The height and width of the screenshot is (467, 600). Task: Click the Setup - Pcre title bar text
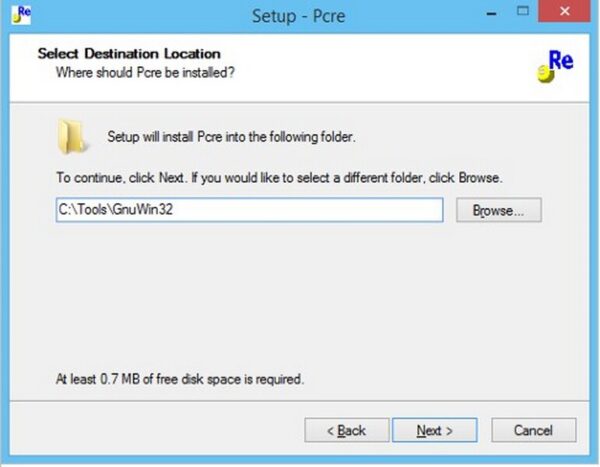point(298,16)
